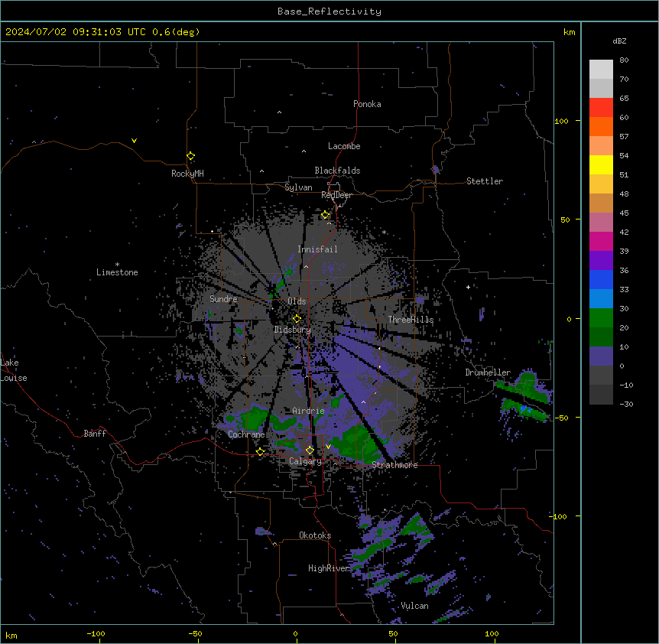Click the yellow diamond between Olds and Didsbury
Screen dimensions: 659x644
pos(297,318)
